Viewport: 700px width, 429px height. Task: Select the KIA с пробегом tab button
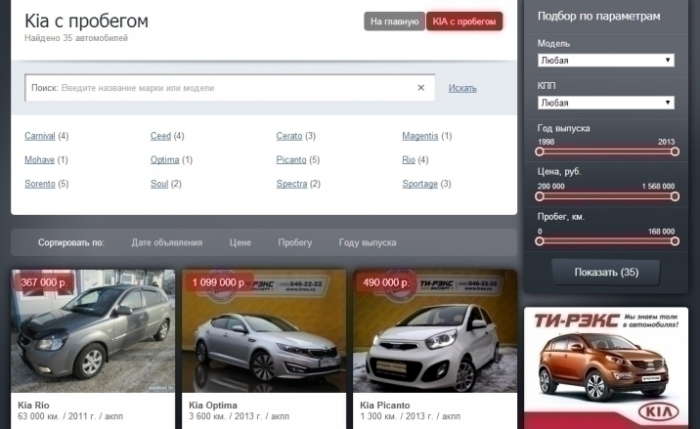point(463,22)
